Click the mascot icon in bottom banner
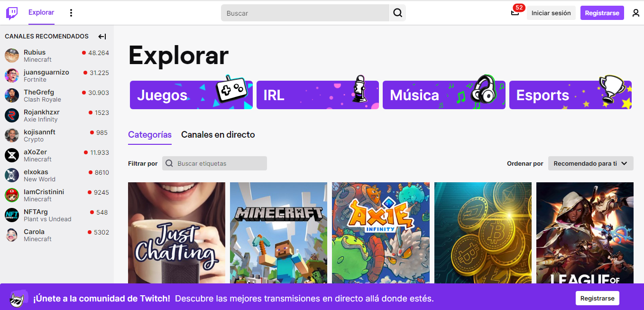This screenshot has width=644, height=310. (17, 299)
